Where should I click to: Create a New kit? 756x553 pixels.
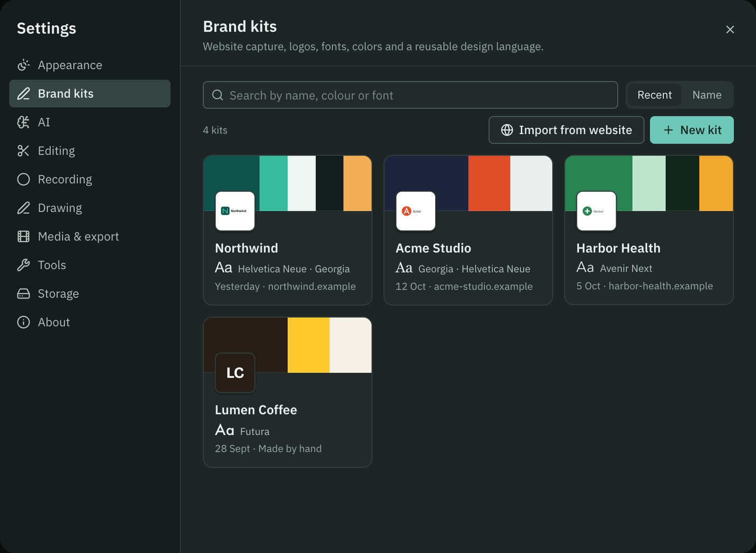692,130
